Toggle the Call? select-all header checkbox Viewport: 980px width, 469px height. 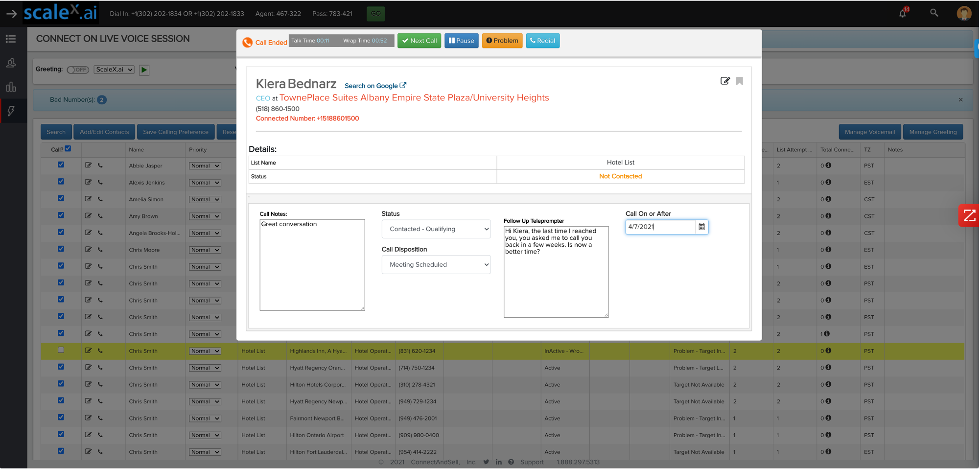68,149
